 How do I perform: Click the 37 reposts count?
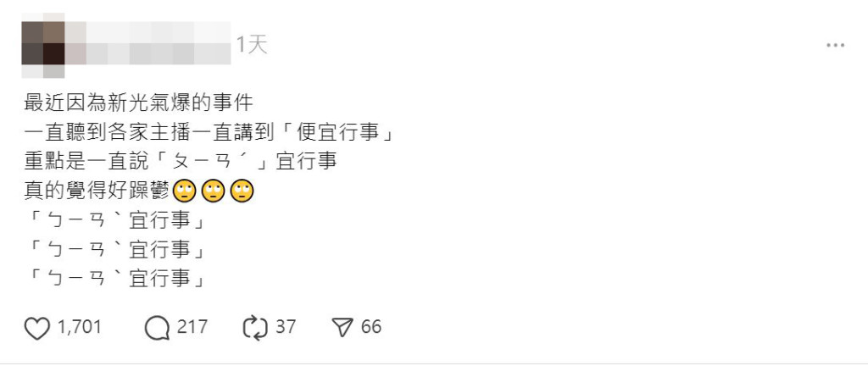click(x=286, y=327)
